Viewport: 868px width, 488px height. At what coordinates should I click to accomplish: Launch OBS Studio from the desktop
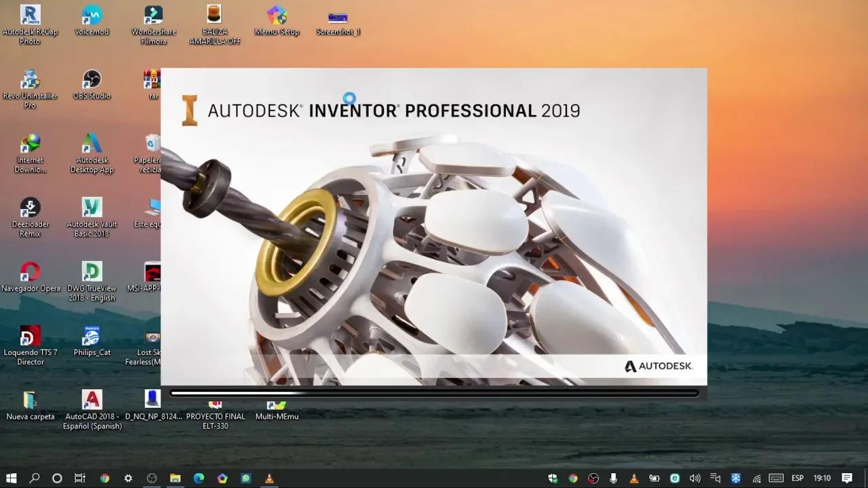(x=92, y=78)
